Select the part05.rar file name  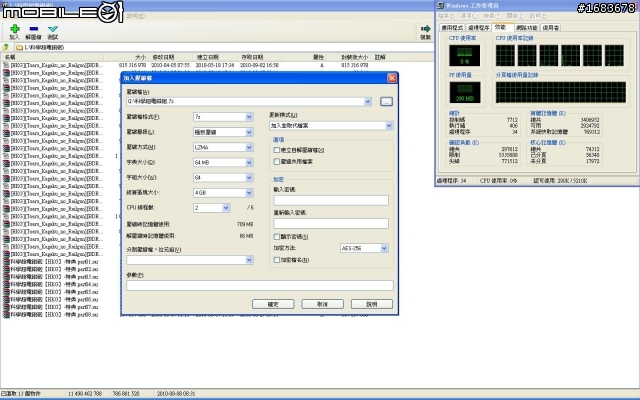point(54,292)
